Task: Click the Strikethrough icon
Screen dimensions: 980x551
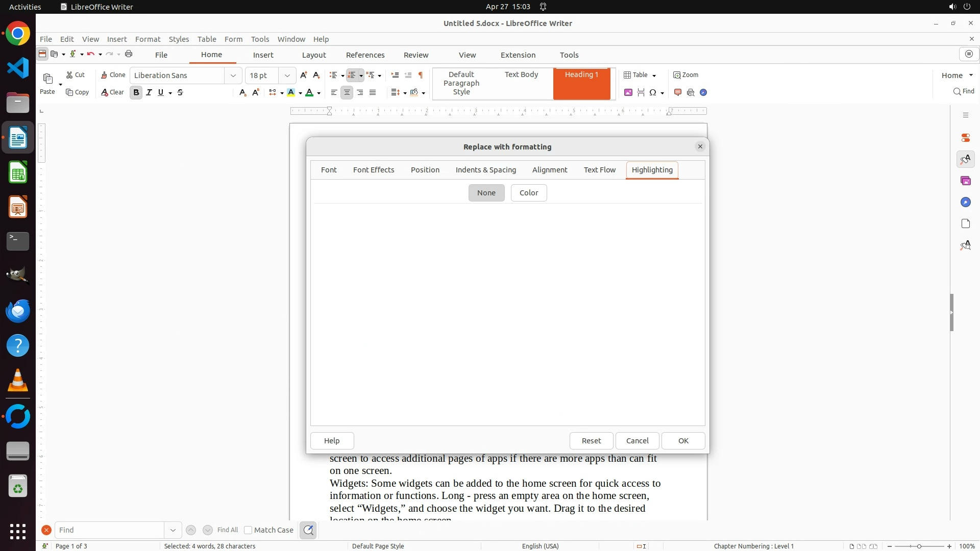Action: click(x=180, y=92)
